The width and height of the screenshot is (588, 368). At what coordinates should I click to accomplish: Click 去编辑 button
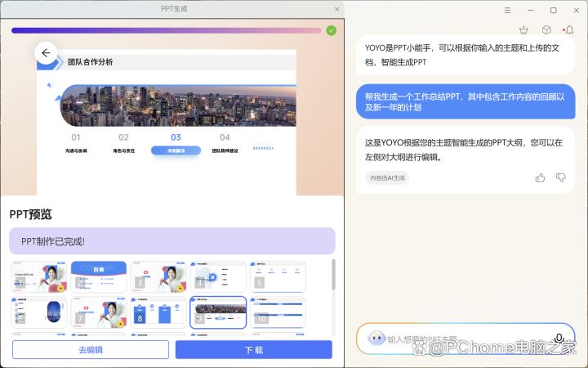91,349
